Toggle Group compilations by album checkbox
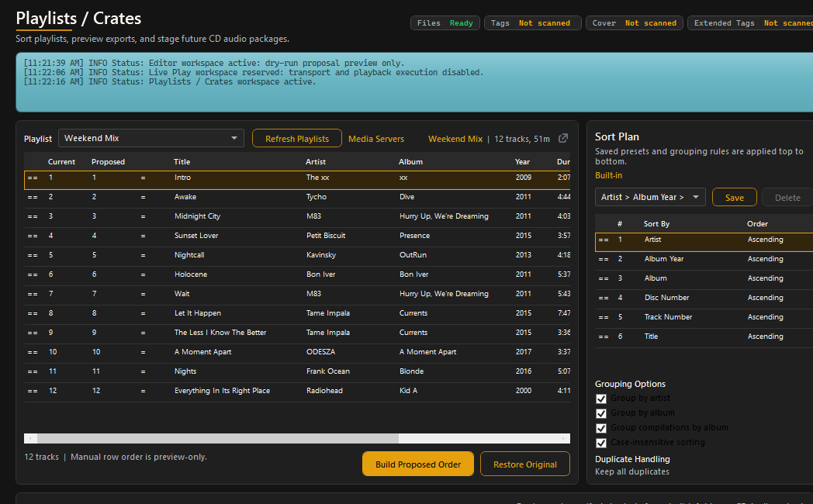 point(601,428)
